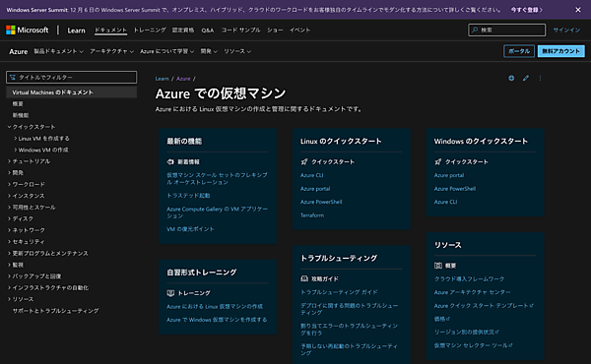Screen dimensions: 591x364
Task: Open クラウド導入フレームワーク link
Action: [469, 279]
